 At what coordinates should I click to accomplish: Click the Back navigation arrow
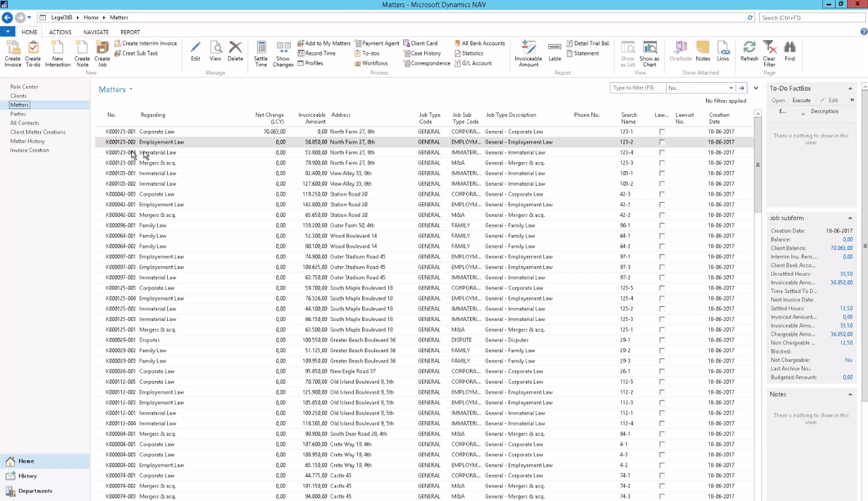8,18
